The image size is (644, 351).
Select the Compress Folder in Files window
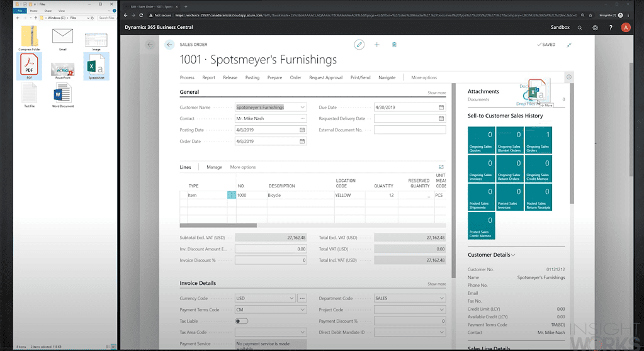[29, 38]
